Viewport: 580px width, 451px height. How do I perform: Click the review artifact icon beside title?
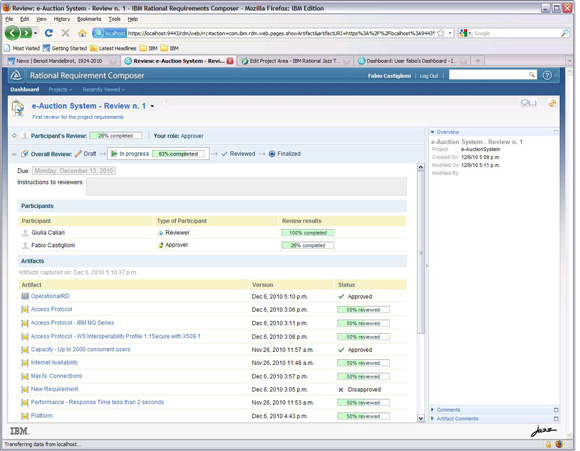click(x=18, y=109)
